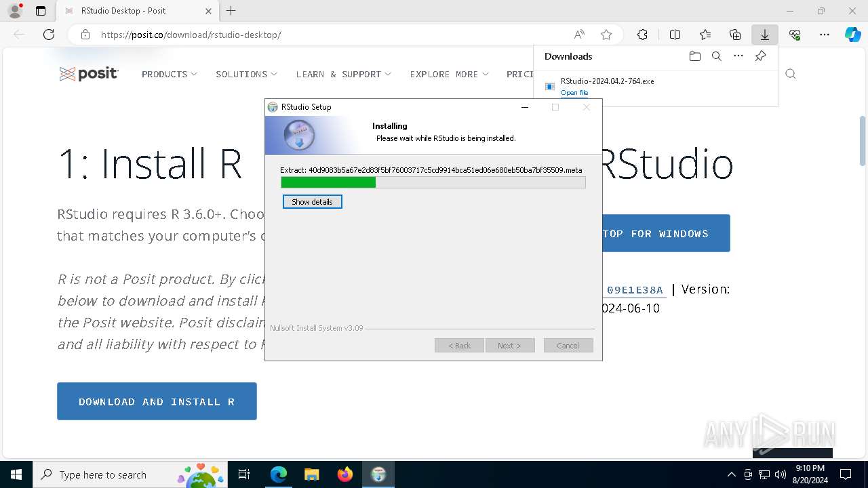Viewport: 868px width, 488px height.
Task: Open a new browser tab
Action: (x=231, y=11)
